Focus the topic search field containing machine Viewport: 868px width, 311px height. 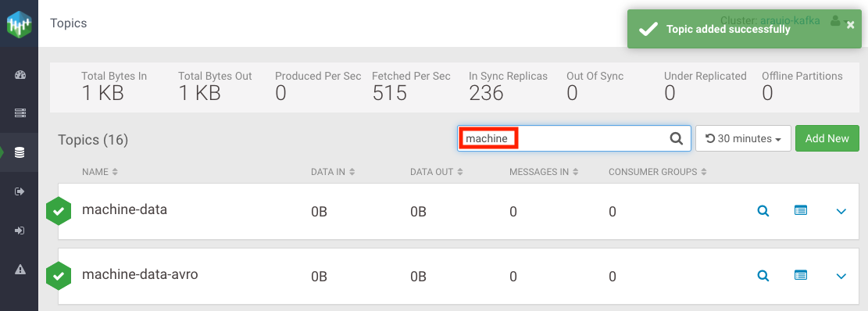574,138
